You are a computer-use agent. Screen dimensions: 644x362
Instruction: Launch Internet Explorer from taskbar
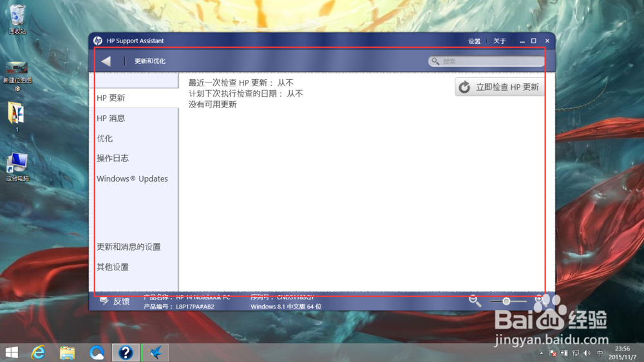[38, 352]
